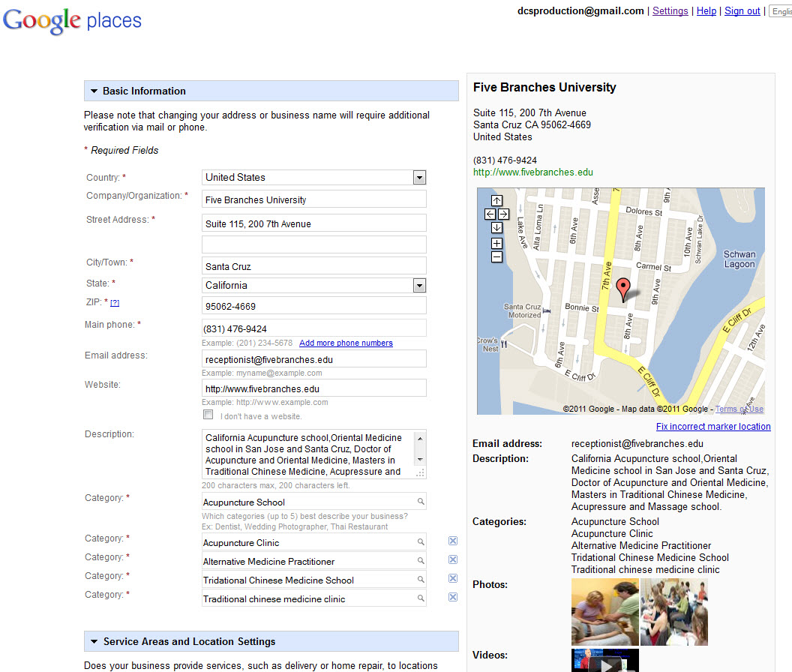Play the video thumbnail in preview
The height and width of the screenshot is (672, 792).
(x=605, y=661)
